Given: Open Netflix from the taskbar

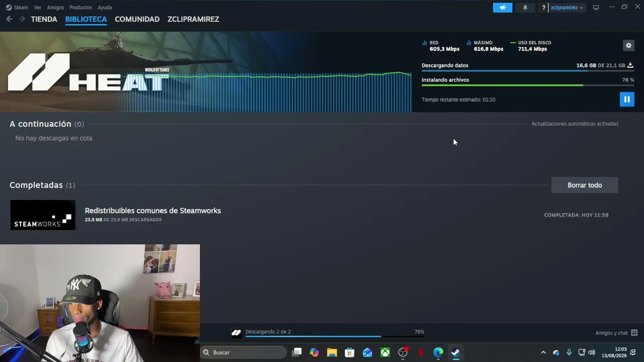Looking at the screenshot, I should click(x=421, y=352).
